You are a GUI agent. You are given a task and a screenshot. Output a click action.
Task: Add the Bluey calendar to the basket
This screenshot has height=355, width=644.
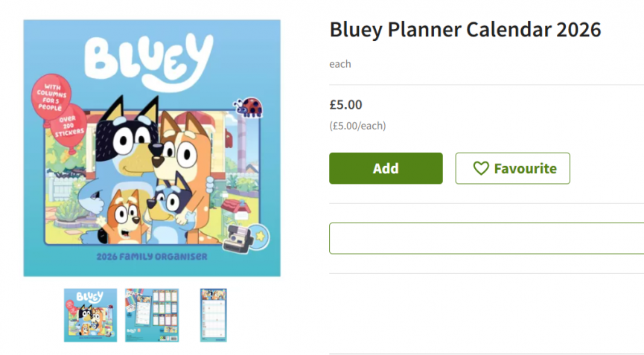pyautogui.click(x=386, y=168)
